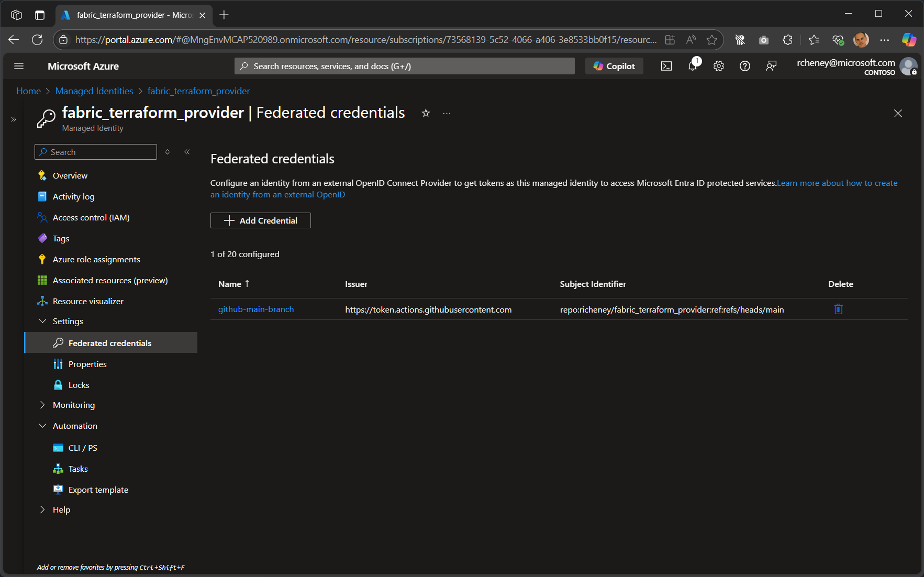Open the help question mark icon
This screenshot has width=924, height=577.
click(x=745, y=66)
